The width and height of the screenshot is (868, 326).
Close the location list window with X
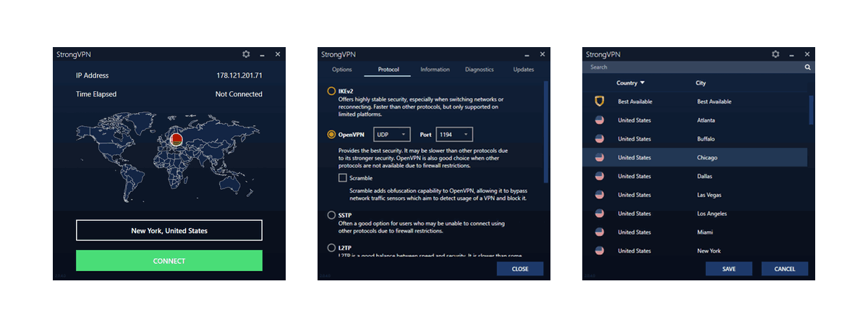pos(807,54)
